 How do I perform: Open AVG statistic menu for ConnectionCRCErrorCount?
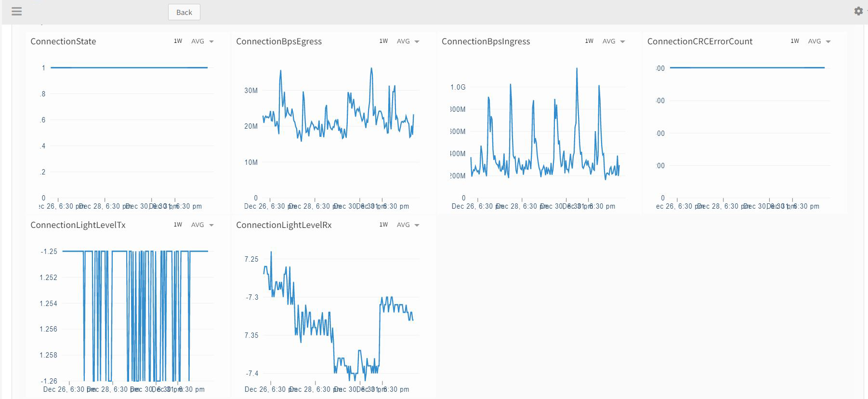(x=819, y=41)
